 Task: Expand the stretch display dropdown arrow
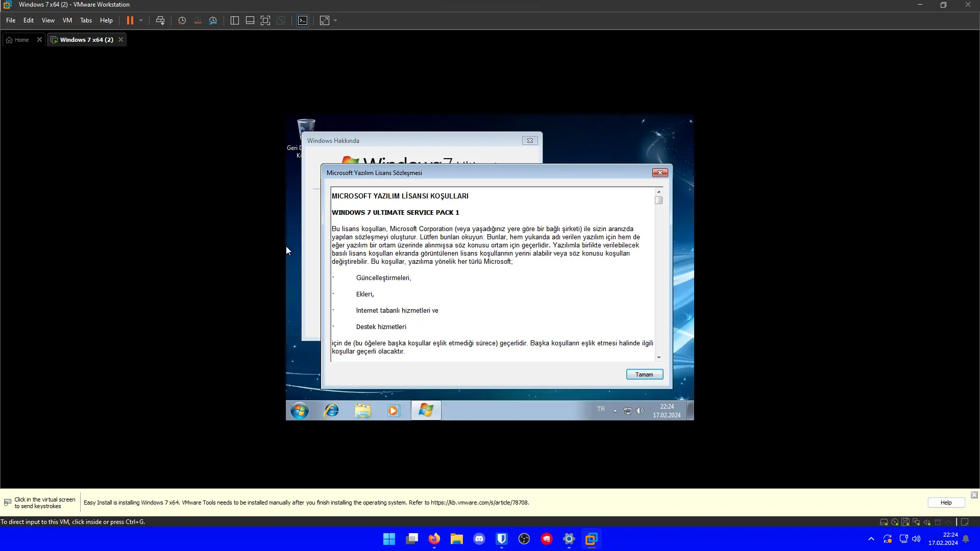(x=335, y=20)
